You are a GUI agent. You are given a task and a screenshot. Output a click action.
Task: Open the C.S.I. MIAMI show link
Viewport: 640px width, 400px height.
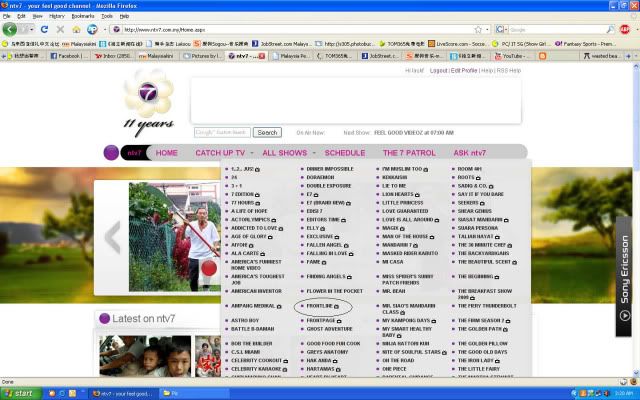tap(246, 352)
